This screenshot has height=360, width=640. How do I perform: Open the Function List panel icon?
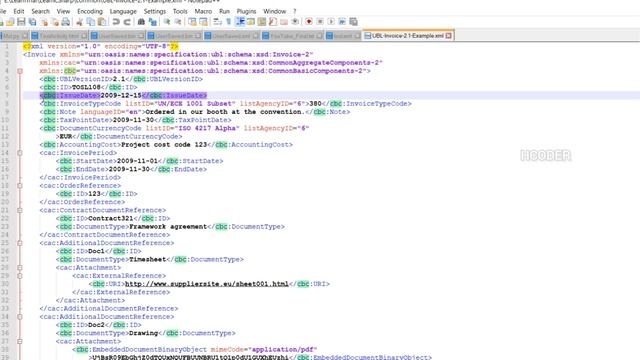coord(273,22)
